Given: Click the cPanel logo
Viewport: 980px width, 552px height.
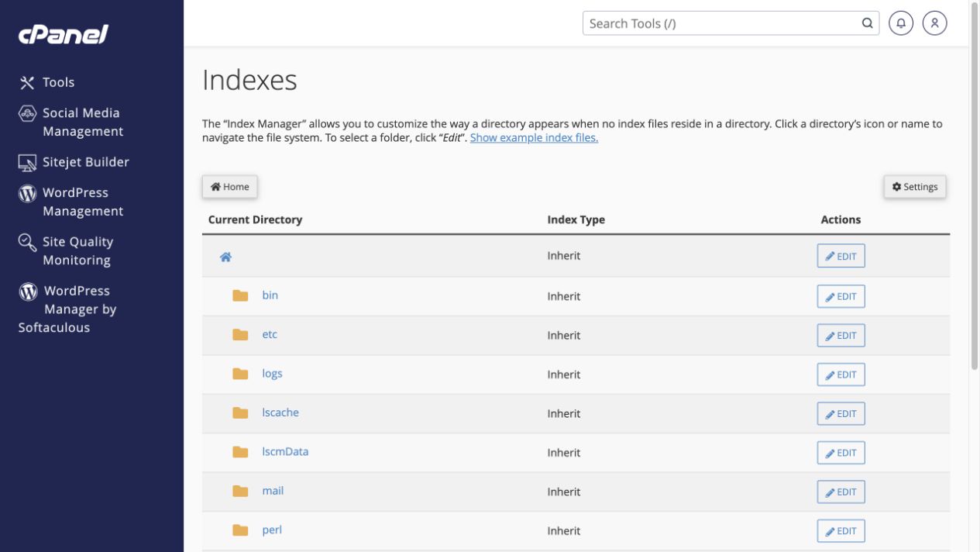Looking at the screenshot, I should click(x=64, y=34).
